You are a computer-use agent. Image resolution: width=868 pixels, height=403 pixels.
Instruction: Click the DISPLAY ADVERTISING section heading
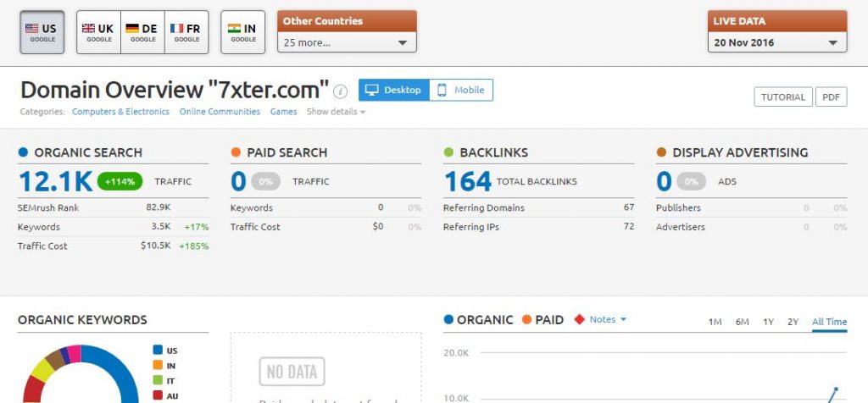click(740, 152)
